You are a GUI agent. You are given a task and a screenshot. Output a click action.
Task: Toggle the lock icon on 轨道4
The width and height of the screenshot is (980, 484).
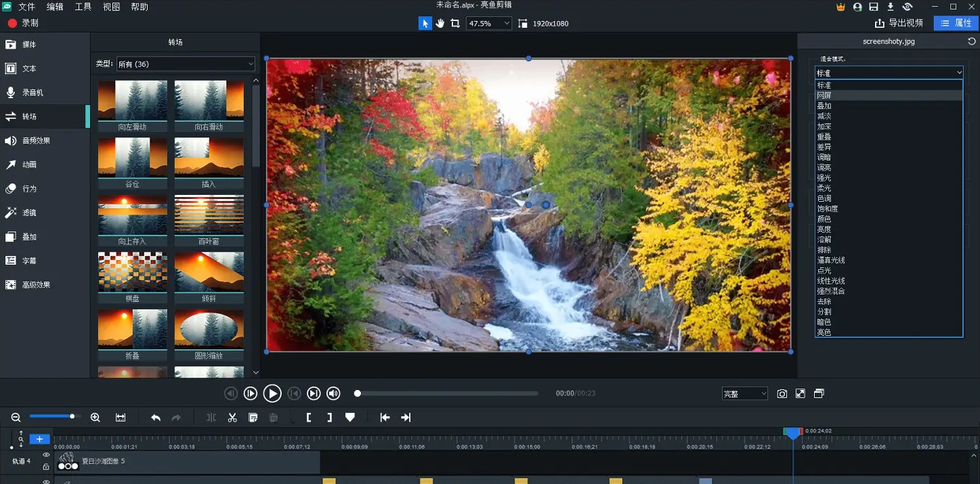coord(45,466)
